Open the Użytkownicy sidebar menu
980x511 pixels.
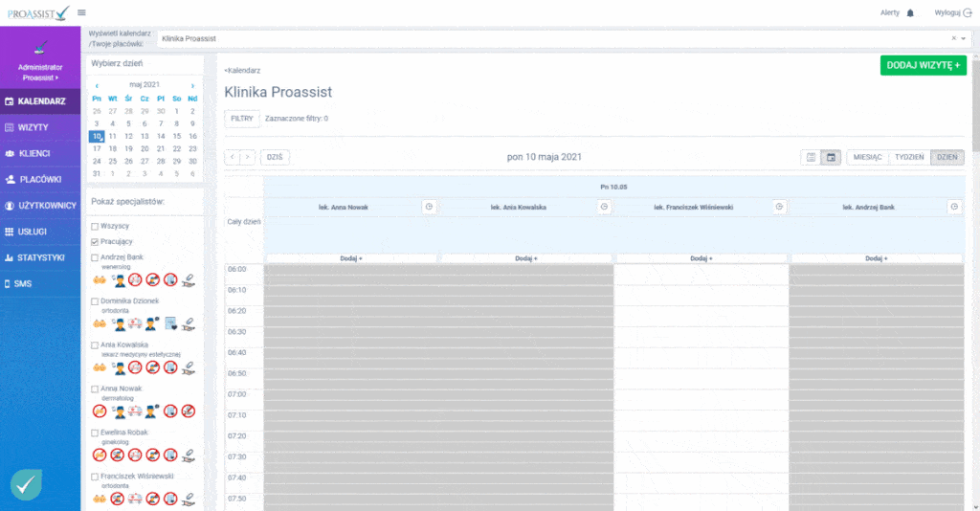coord(40,206)
